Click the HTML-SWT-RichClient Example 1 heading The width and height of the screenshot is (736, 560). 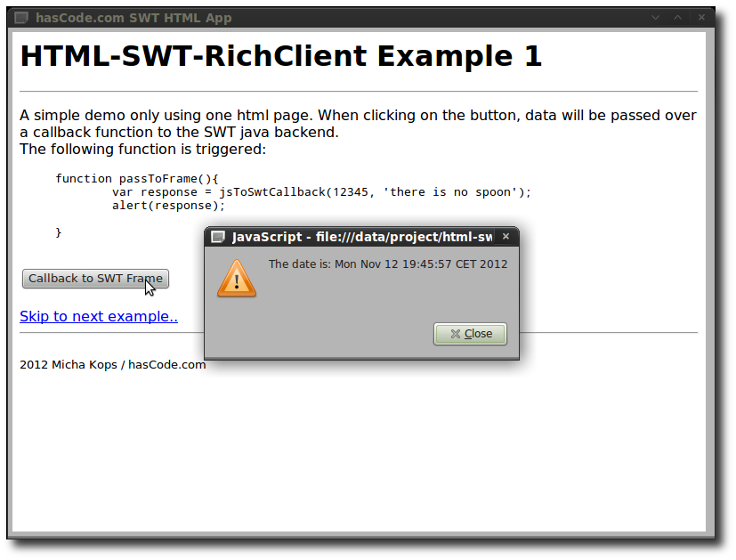pyautogui.click(x=281, y=55)
